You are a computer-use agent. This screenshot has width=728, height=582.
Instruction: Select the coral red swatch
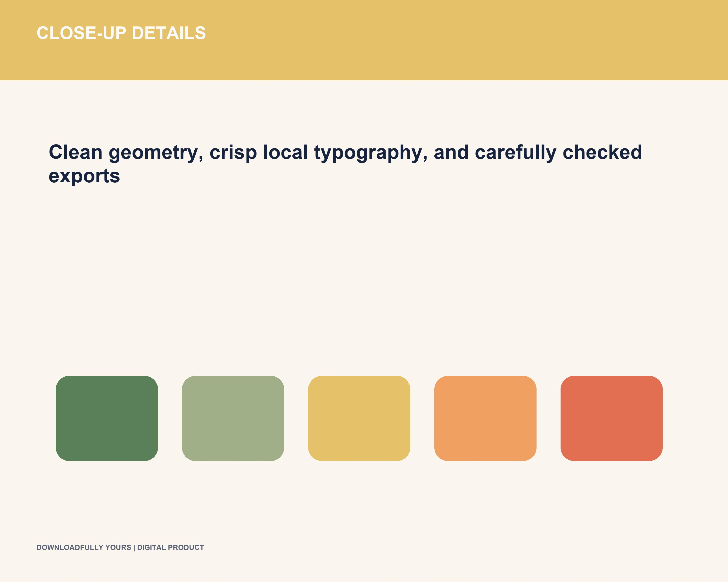pyautogui.click(x=612, y=418)
